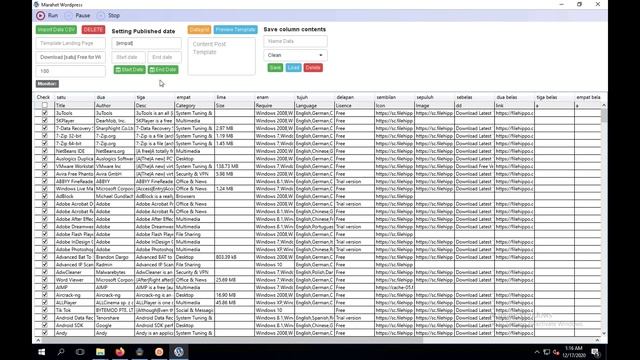640x360 pixels.
Task: Click the blue Load button
Action: click(x=293, y=68)
